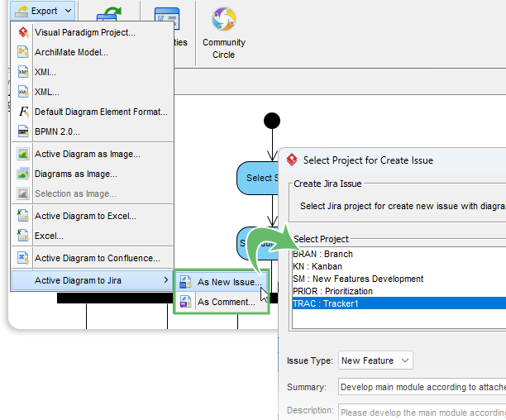Click Active Diagram as Image icon

tap(23, 154)
